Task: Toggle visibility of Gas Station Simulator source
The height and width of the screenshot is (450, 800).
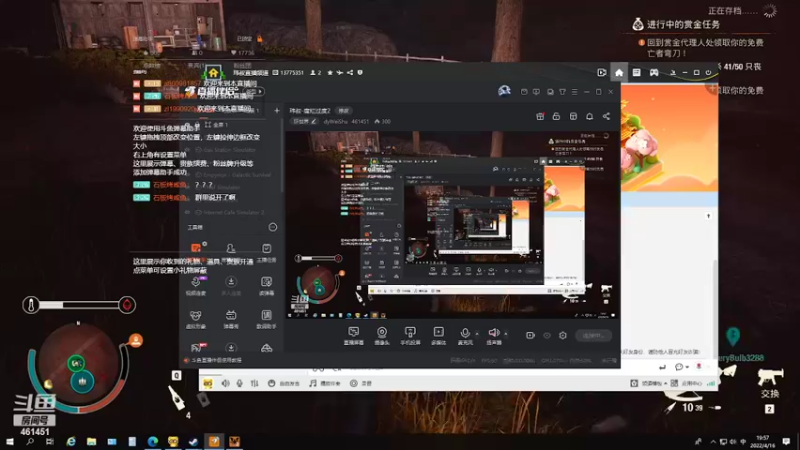Action: (x=188, y=150)
